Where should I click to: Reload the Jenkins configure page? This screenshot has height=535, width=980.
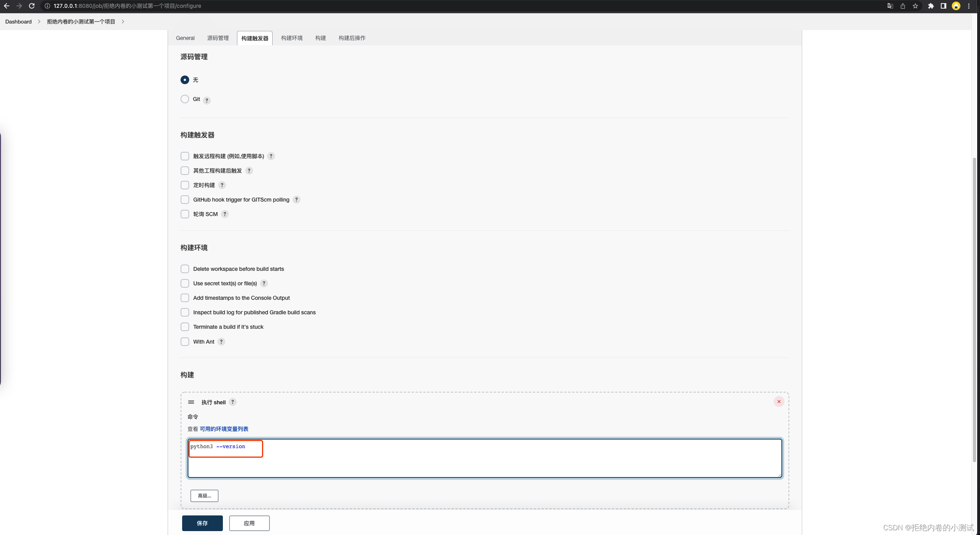32,6
